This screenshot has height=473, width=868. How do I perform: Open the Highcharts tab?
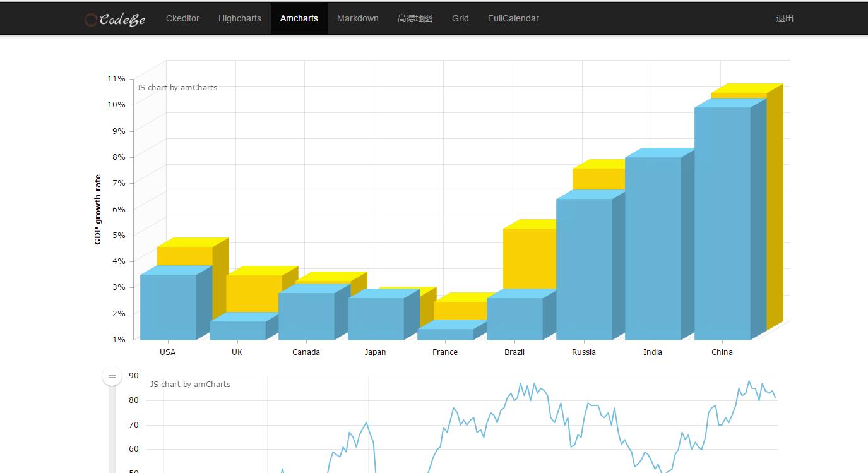(x=240, y=18)
